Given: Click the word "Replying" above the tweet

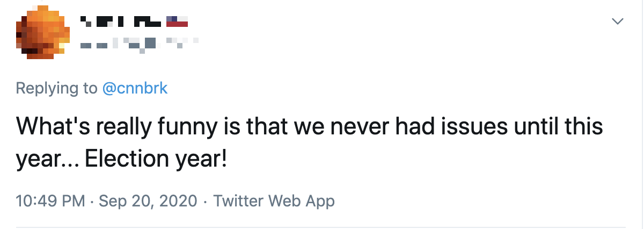Looking at the screenshot, I should [x=49, y=88].
